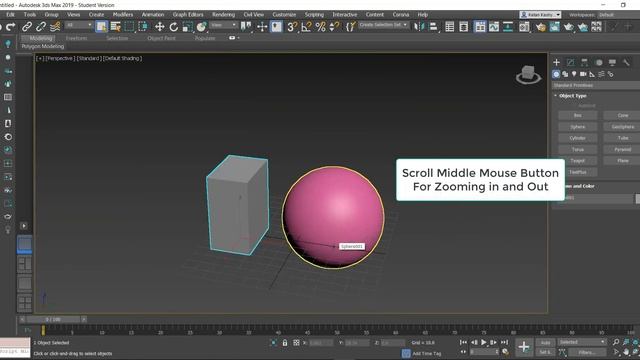
Task: Open the Create Selection Set dropdown
Action: tap(383, 25)
